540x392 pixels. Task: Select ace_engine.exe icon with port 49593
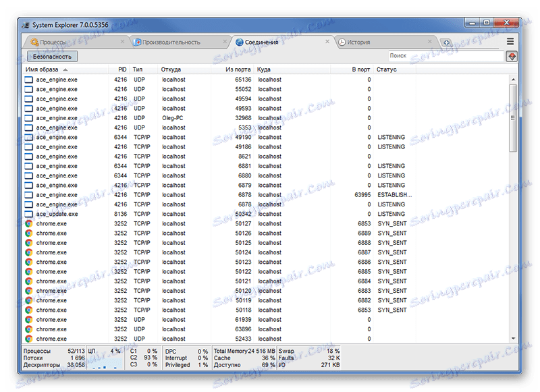pyautogui.click(x=29, y=109)
